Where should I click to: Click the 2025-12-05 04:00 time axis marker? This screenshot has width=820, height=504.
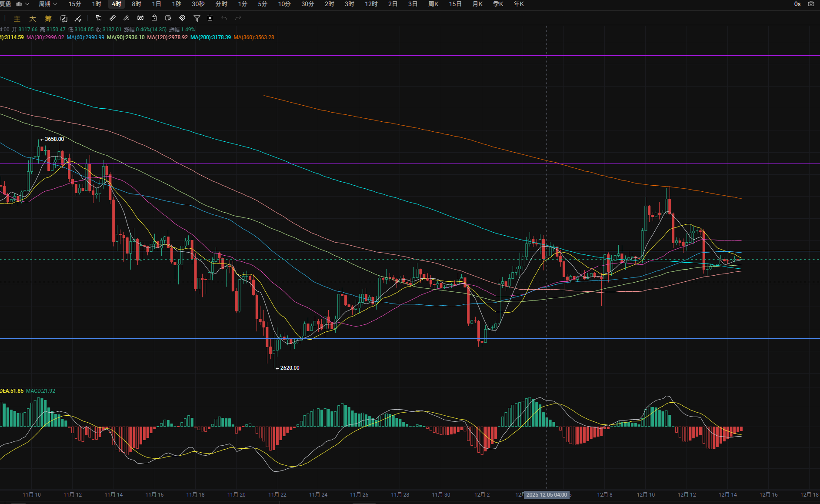pyautogui.click(x=547, y=495)
